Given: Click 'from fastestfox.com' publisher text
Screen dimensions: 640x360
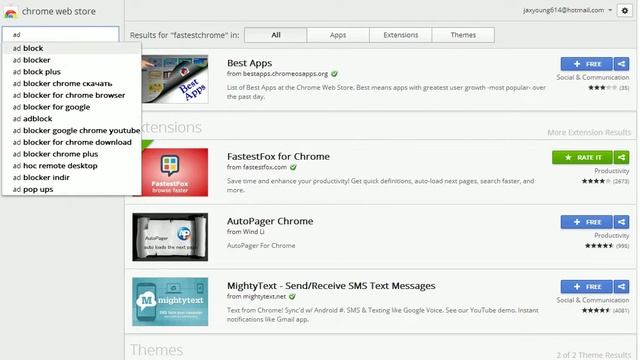Looking at the screenshot, I should pyautogui.click(x=257, y=167).
